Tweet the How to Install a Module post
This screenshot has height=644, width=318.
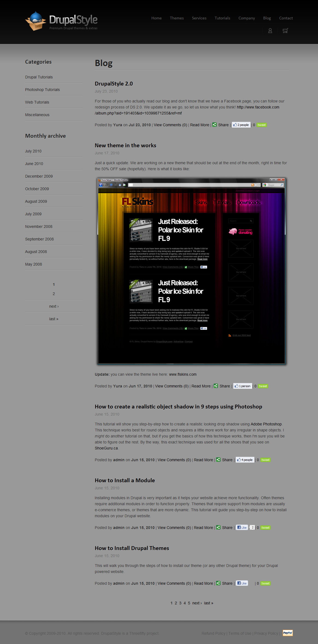[266, 528]
